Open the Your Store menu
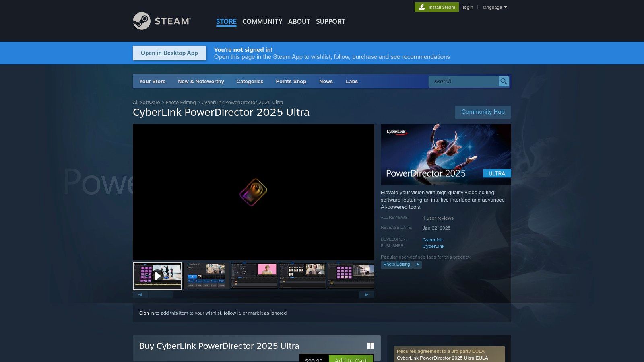Viewport: 644px width, 362px height. (x=152, y=82)
